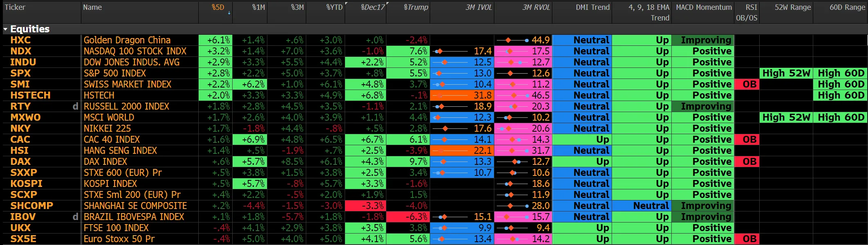868x245 pixels.
Task: Sort by the %Trump column header
Action: point(415,7)
